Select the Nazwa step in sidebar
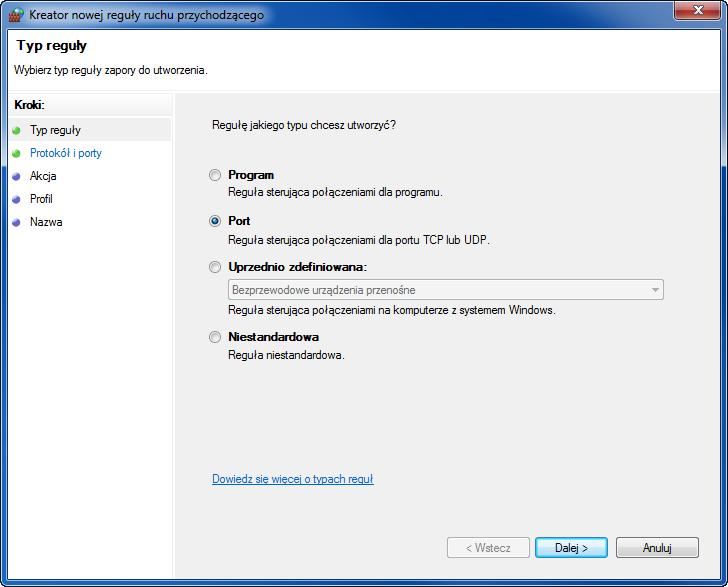The height and width of the screenshot is (587, 728). pos(46,222)
